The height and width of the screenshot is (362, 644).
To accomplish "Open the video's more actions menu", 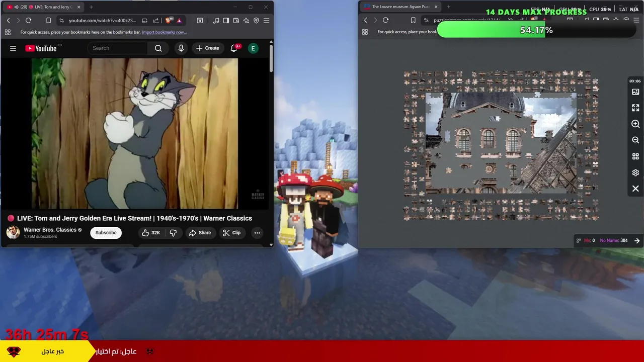I will pyautogui.click(x=257, y=233).
